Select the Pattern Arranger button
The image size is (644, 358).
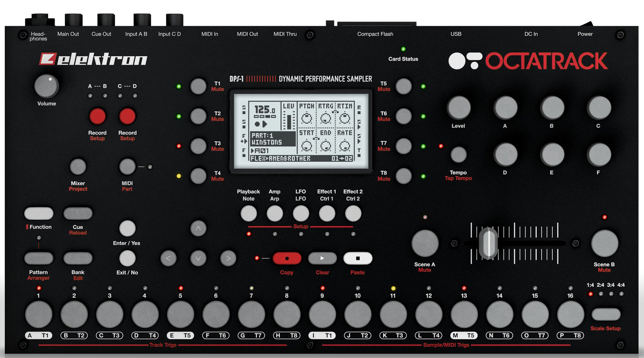(39, 258)
